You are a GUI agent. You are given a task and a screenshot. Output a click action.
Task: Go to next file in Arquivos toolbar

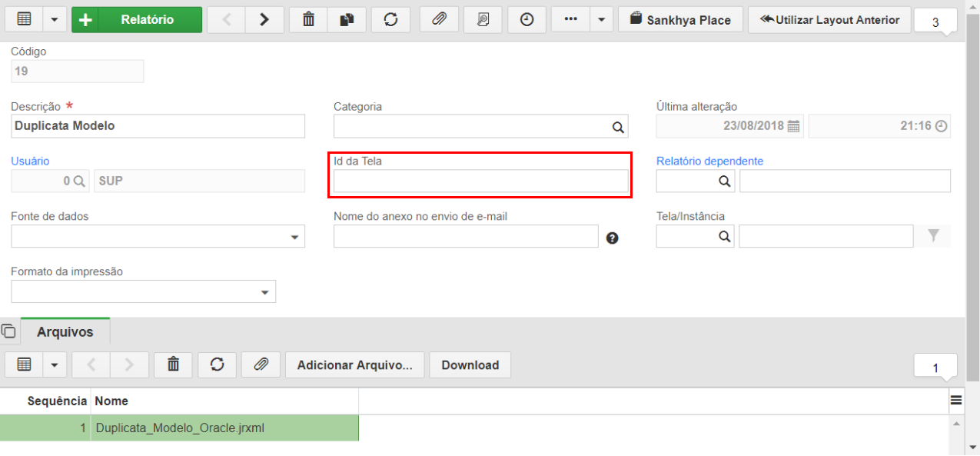click(129, 365)
